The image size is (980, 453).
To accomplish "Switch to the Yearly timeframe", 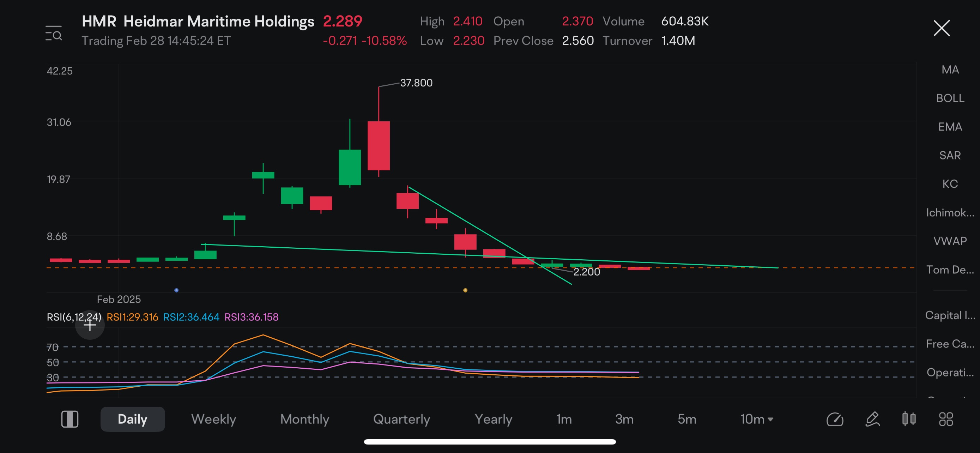I will click(493, 419).
